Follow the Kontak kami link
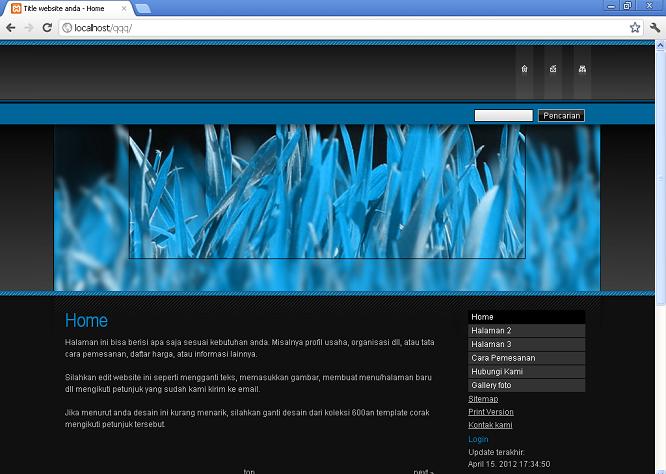 (x=490, y=425)
